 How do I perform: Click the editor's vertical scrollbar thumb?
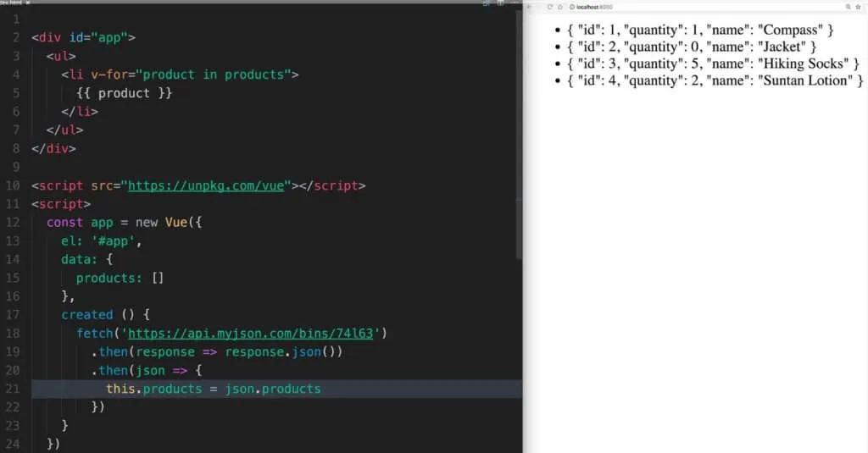(x=519, y=134)
